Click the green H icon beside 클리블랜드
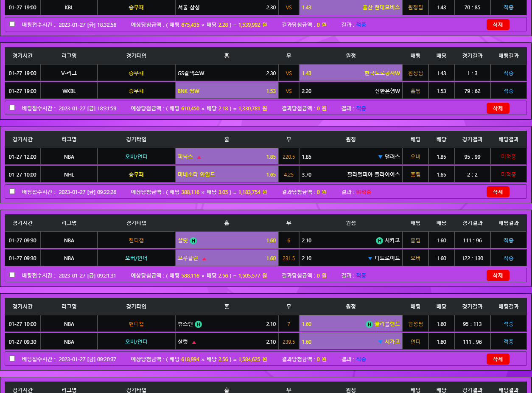Image resolution: width=532 pixels, height=393 pixels. pyautogui.click(x=369, y=324)
